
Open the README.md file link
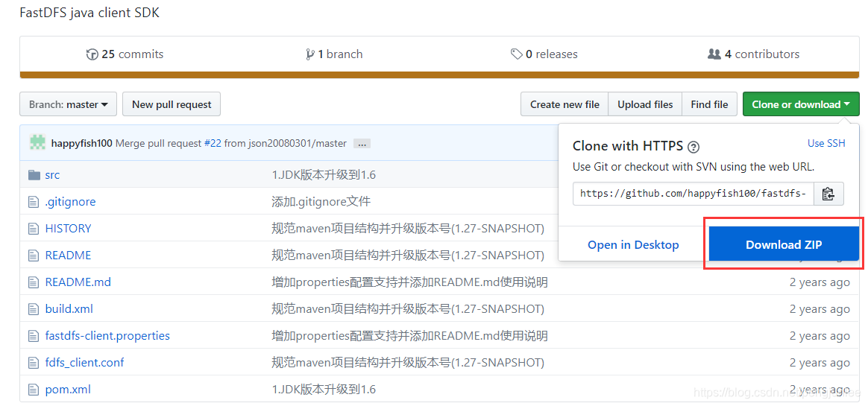pyautogui.click(x=78, y=282)
